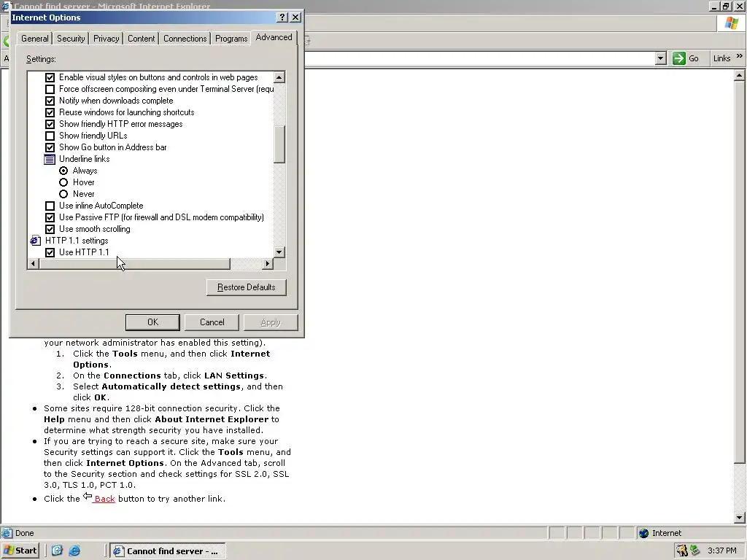Click the green Go arrow icon
The width and height of the screenshot is (747, 560).
click(x=679, y=58)
